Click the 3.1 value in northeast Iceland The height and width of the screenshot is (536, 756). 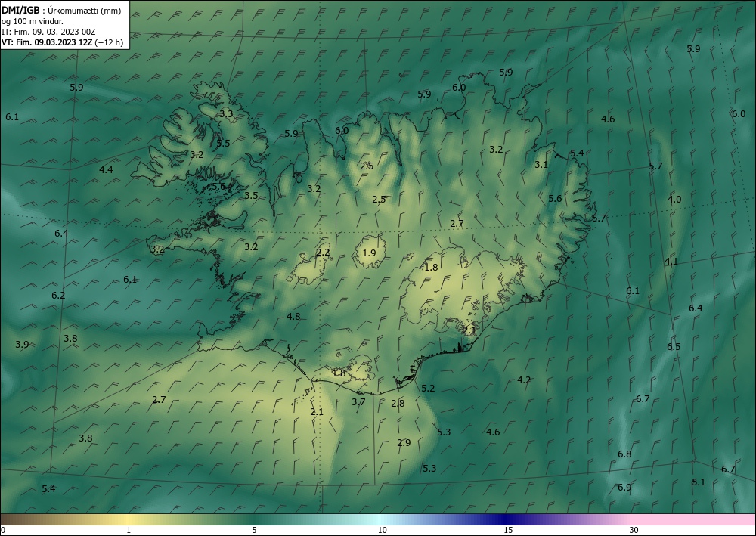pos(541,165)
